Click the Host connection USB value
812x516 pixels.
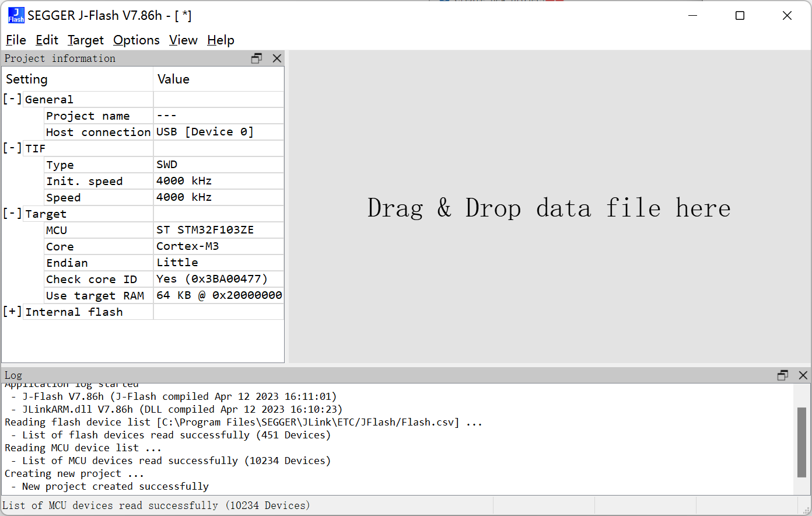(x=205, y=132)
